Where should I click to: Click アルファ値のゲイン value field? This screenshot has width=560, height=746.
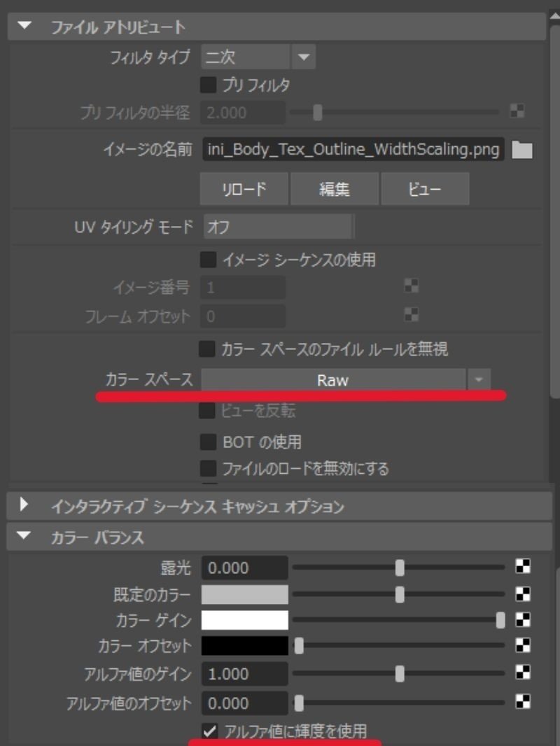pos(244,674)
